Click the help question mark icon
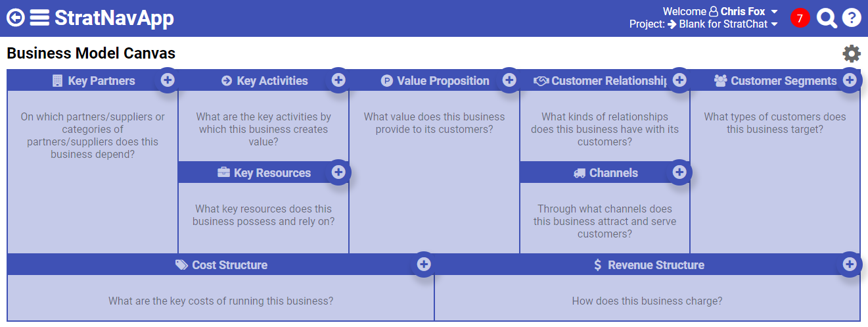868x327 pixels. coord(852,18)
